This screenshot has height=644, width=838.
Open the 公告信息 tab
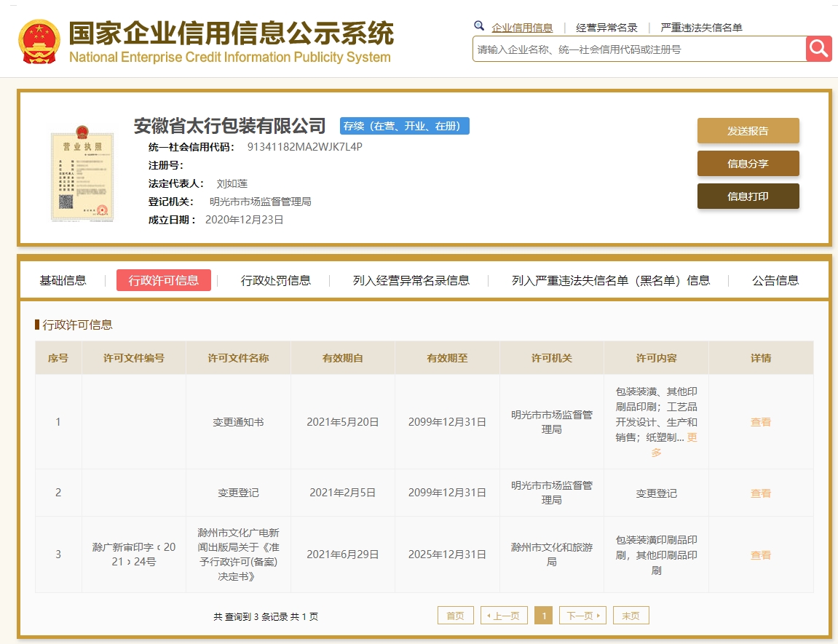(x=775, y=280)
